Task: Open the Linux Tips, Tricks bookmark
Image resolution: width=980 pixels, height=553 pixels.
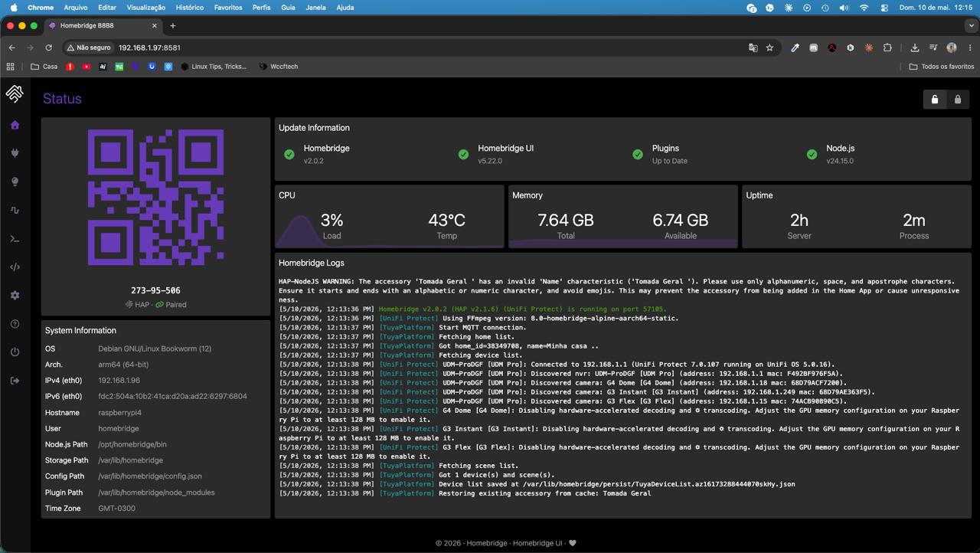Action: click(x=214, y=67)
